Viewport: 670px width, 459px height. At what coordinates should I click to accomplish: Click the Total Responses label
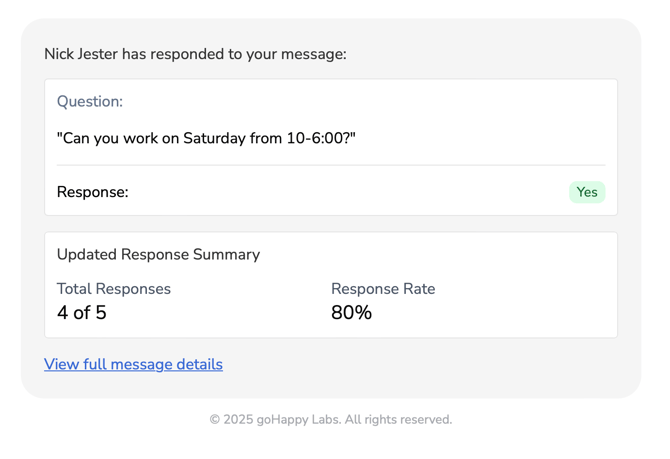(113, 289)
